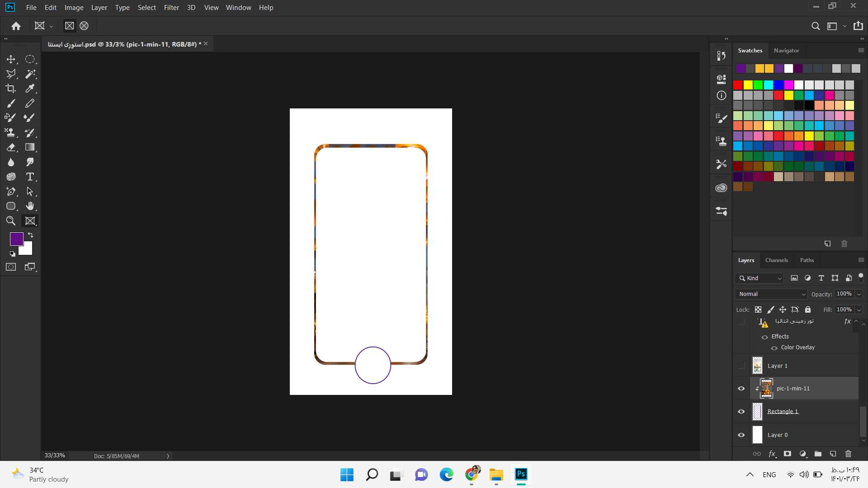
Task: Select the Move tool in toolbar
Action: click(x=11, y=59)
